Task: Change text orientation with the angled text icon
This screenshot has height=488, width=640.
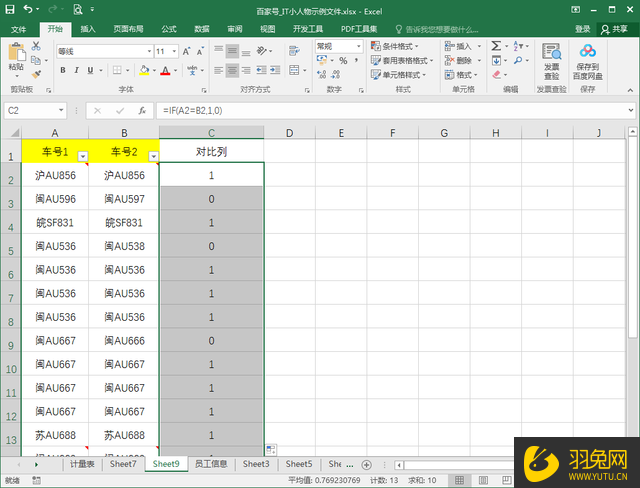Action: point(261,51)
